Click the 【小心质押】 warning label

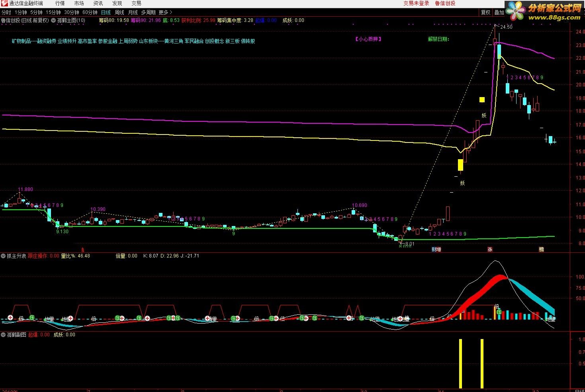coord(368,39)
